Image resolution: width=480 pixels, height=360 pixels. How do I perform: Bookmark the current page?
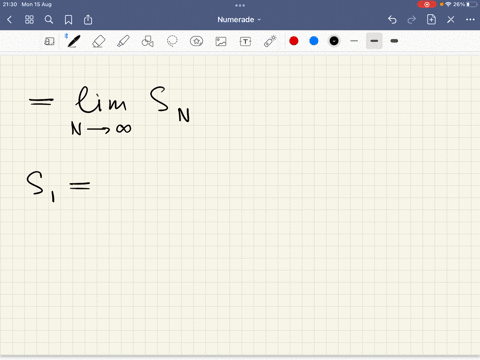(x=68, y=20)
